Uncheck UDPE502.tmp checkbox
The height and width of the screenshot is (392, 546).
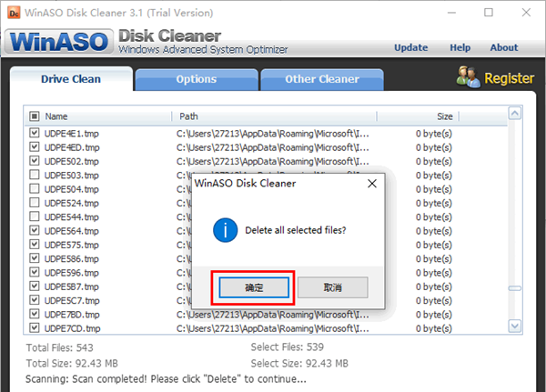[35, 161]
